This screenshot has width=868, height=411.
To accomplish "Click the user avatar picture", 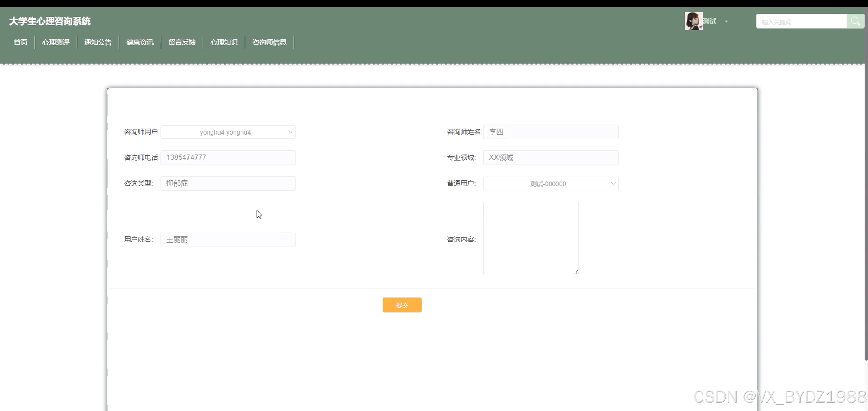I will 694,21.
